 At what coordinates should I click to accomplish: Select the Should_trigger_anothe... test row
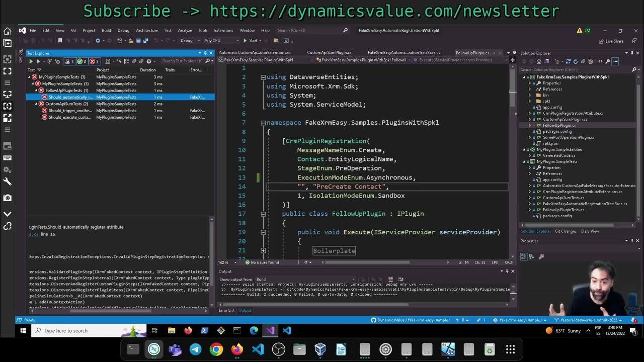(x=121, y=111)
